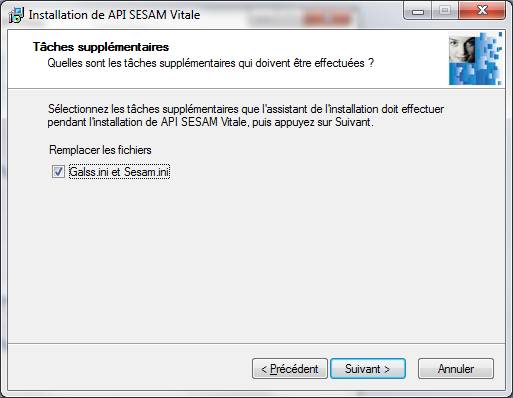Click the 'Remplacer les fichiers' group label
The height and width of the screenshot is (398, 513).
[x=100, y=150]
